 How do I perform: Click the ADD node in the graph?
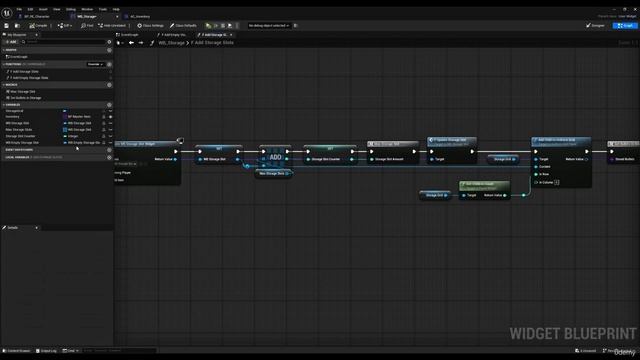tap(276, 157)
